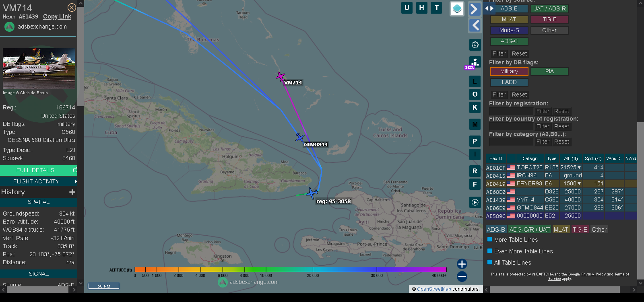Image resolution: width=644 pixels, height=302 pixels.
Task: Click the K map button
Action: pos(475,107)
